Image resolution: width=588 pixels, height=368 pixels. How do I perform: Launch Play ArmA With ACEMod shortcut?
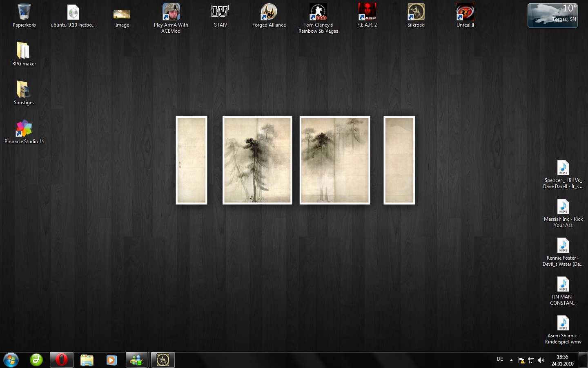(171, 18)
